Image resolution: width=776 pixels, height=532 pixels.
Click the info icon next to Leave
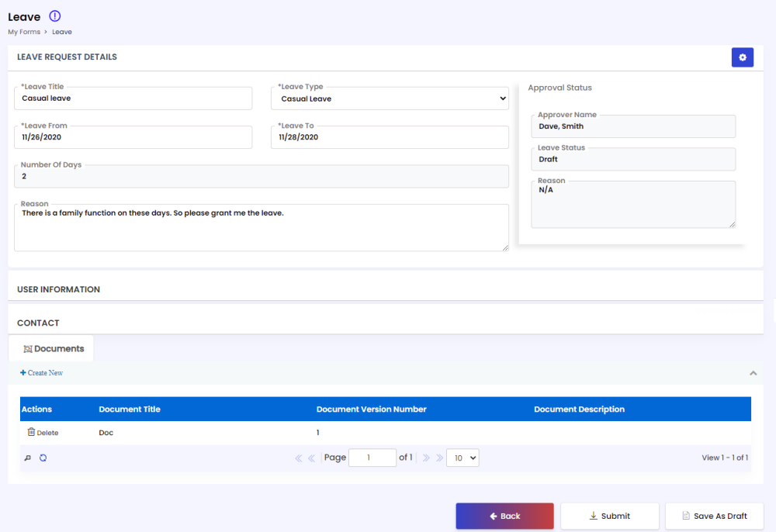54,16
